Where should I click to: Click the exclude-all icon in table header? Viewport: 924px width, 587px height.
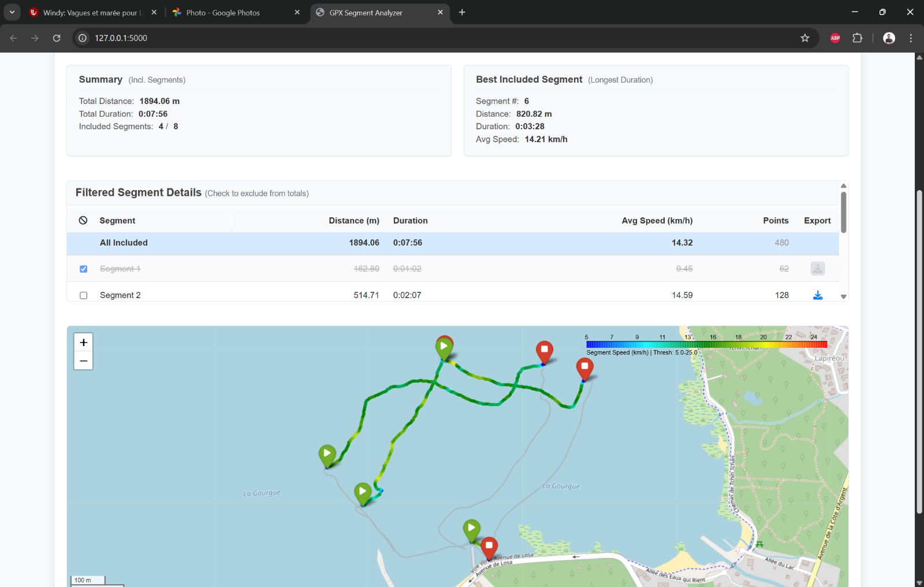pos(83,221)
